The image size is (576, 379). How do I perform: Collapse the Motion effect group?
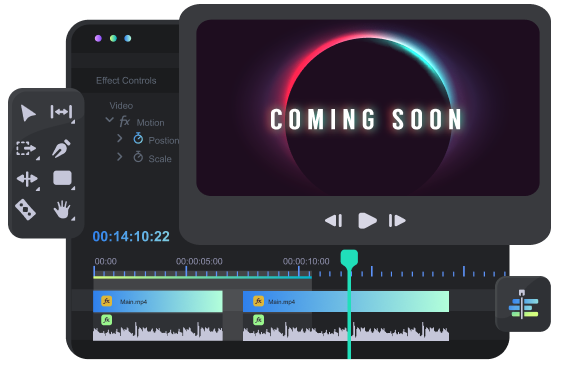pos(109,120)
